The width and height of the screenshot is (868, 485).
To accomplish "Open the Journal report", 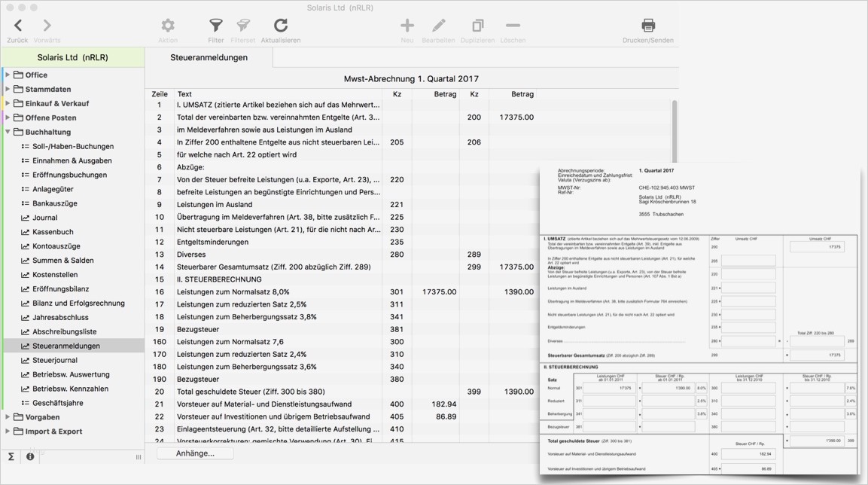I will coord(45,218).
